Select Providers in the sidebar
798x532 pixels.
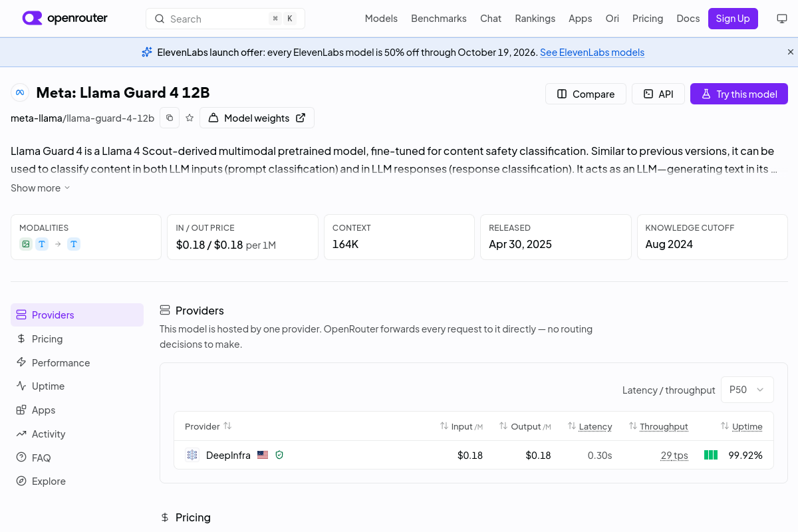pos(77,315)
